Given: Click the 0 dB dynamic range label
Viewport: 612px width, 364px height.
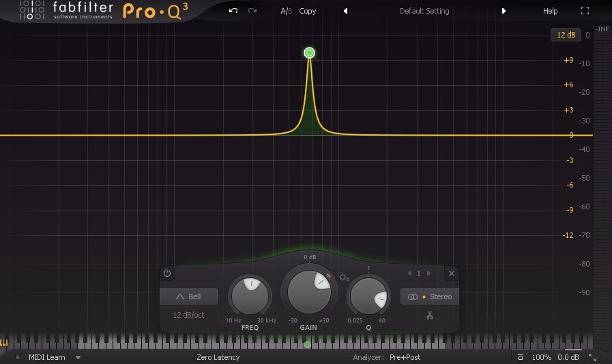Looking at the screenshot, I should (310, 257).
